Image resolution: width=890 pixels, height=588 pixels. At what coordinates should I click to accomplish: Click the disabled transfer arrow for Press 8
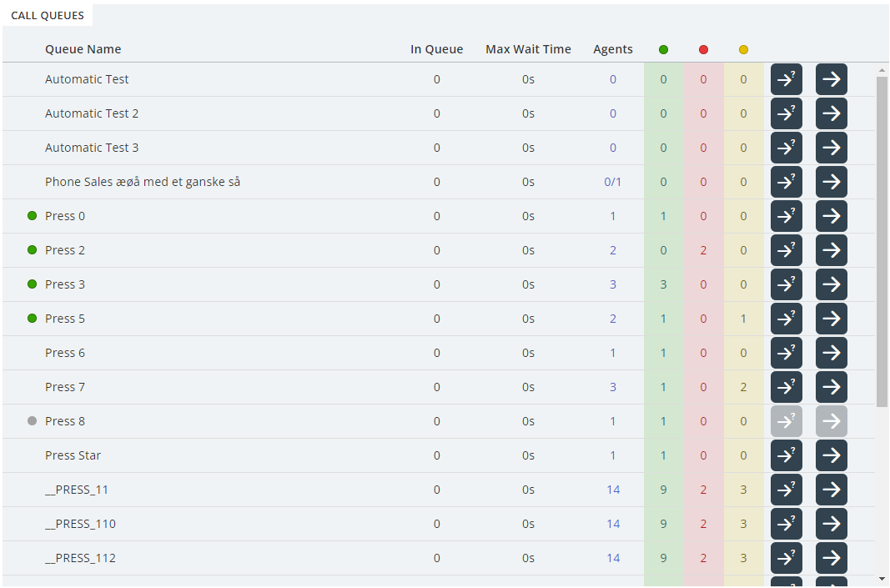coord(831,421)
